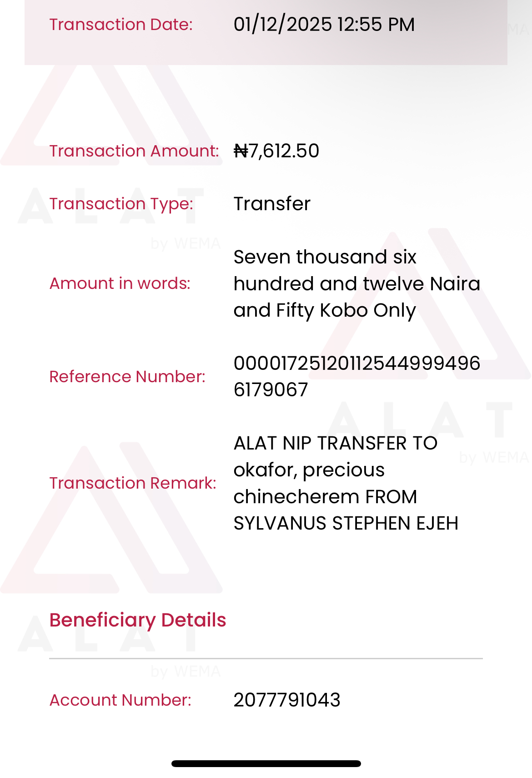Tap the Account Number label

tap(120, 700)
